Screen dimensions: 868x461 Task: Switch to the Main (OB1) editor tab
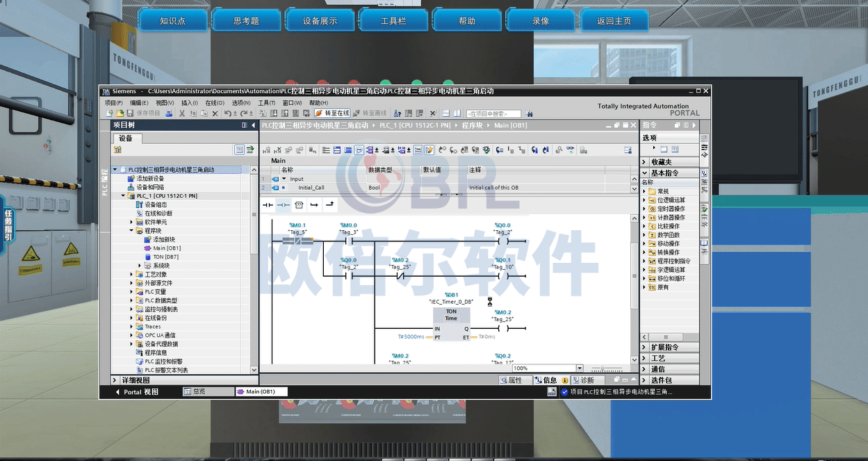tap(261, 391)
